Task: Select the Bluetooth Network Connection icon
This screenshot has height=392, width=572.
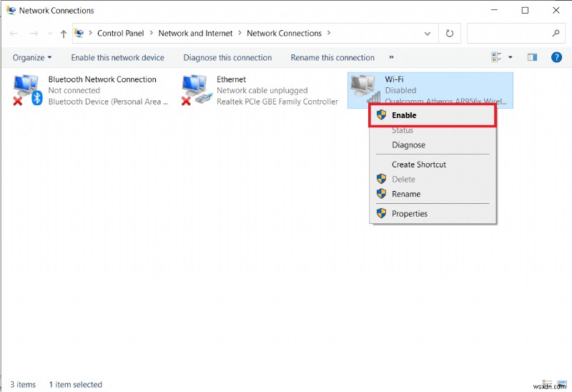Action: pos(28,90)
